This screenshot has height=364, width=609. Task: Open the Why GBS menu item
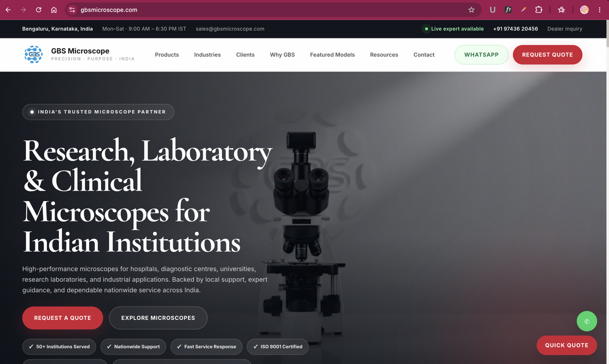click(x=282, y=55)
